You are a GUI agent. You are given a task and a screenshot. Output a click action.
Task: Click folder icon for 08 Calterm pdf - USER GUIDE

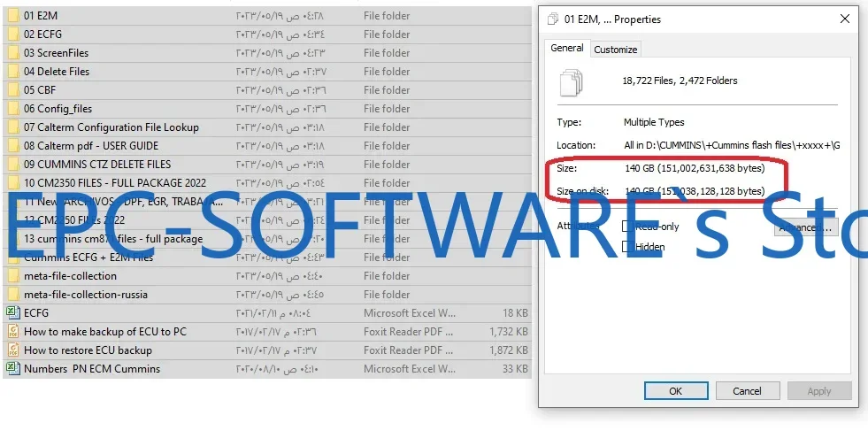13,145
